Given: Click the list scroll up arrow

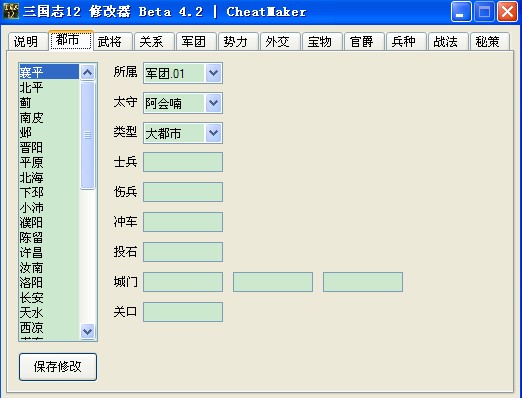Looking at the screenshot, I should click(x=87, y=72).
